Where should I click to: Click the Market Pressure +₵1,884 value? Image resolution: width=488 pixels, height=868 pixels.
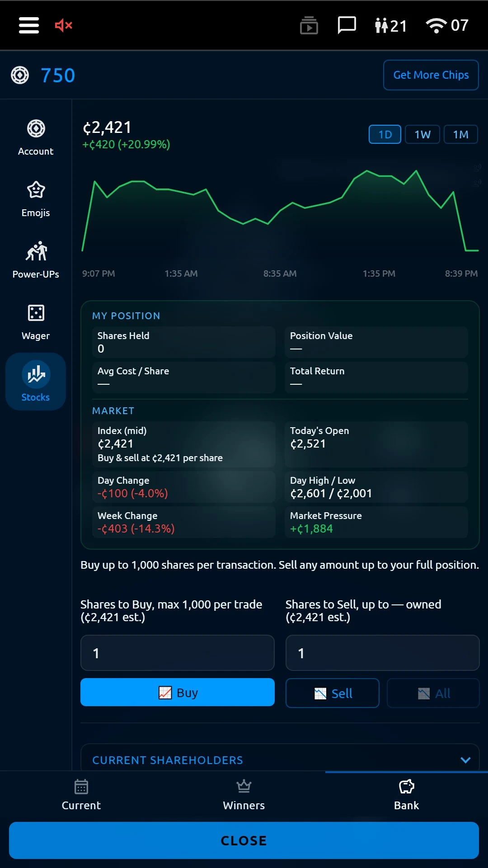click(x=311, y=528)
